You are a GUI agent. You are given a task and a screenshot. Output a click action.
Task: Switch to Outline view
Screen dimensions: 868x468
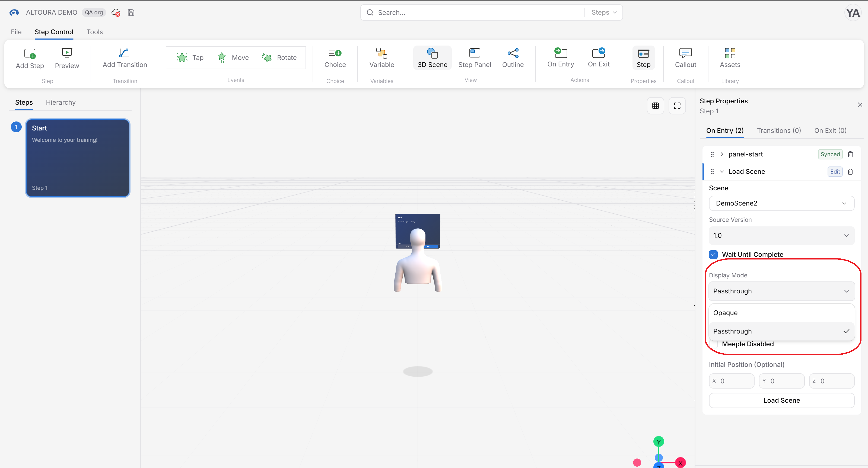point(513,58)
